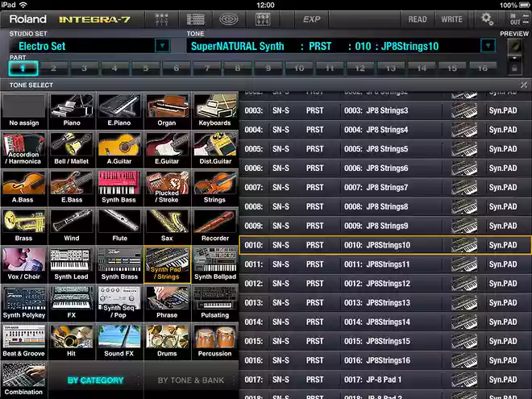The image size is (532, 399).
Task: Open the mixer faders view
Action: [x=161, y=19]
